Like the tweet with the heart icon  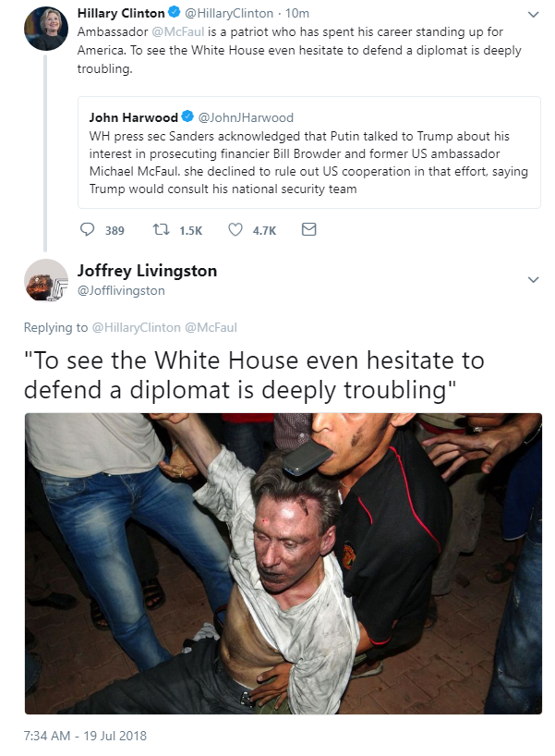point(235,229)
